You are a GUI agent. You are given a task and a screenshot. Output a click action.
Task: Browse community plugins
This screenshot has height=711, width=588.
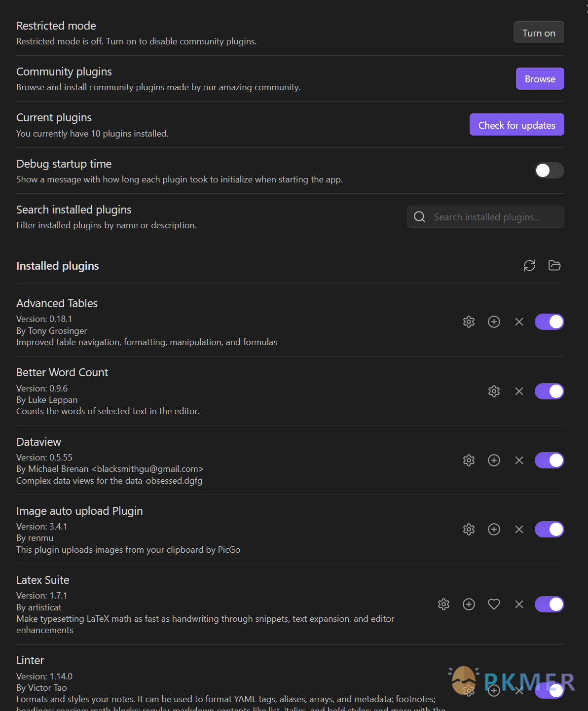point(540,79)
